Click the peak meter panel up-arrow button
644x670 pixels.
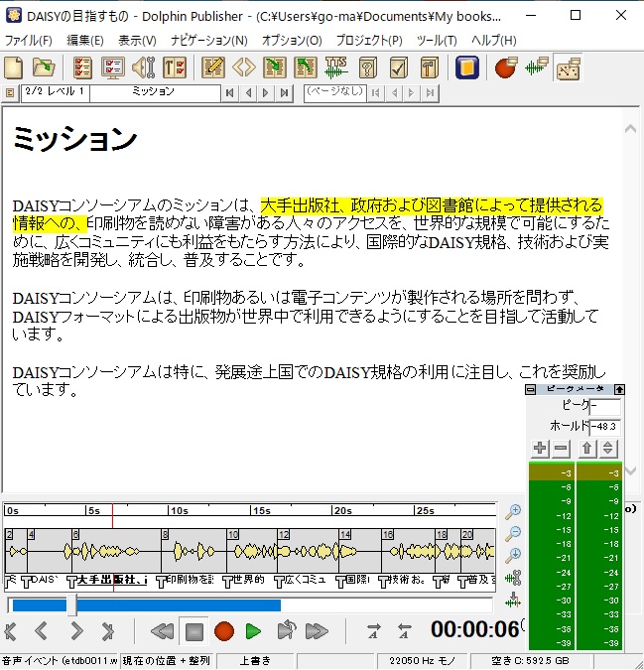[x=619, y=389]
